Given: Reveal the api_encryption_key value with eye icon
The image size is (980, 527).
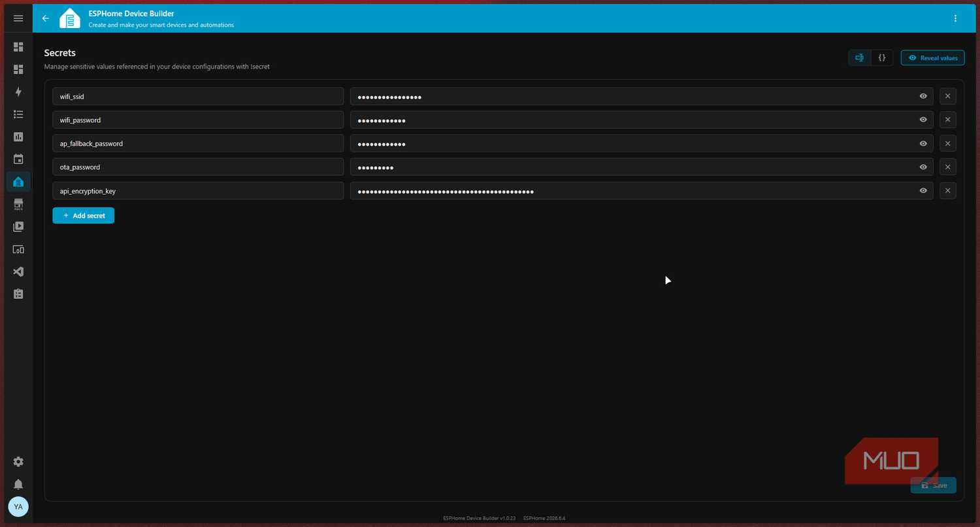Looking at the screenshot, I should coord(923,190).
